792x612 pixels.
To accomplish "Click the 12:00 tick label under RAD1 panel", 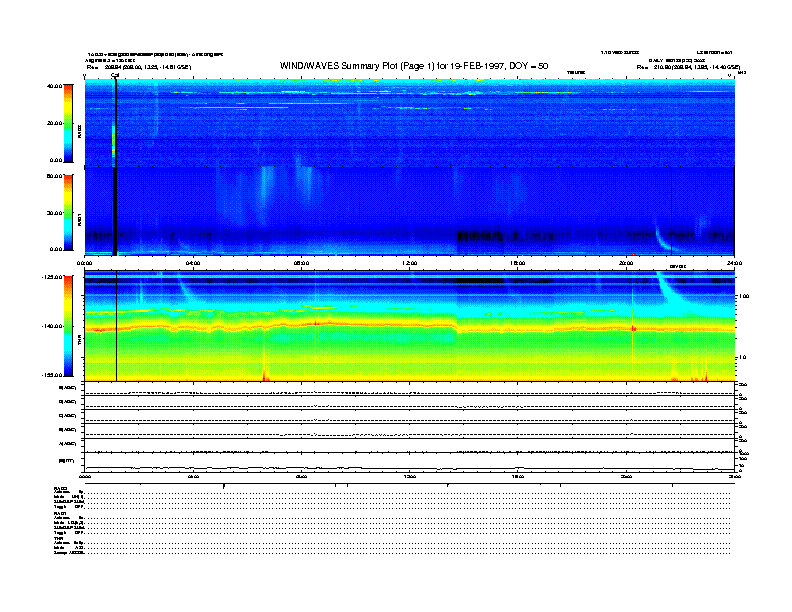I will coord(410,263).
